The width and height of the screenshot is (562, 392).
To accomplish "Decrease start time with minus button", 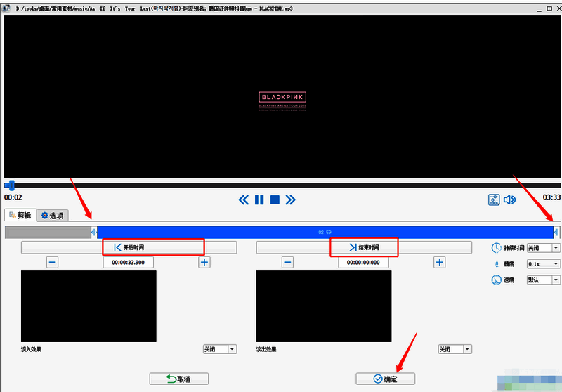I will [53, 262].
